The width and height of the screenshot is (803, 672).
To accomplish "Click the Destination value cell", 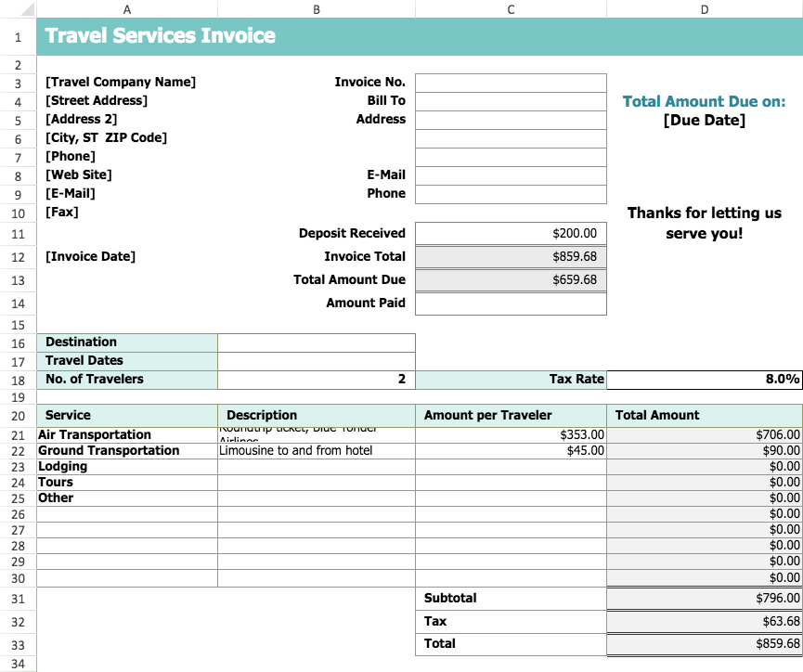I will [317, 342].
